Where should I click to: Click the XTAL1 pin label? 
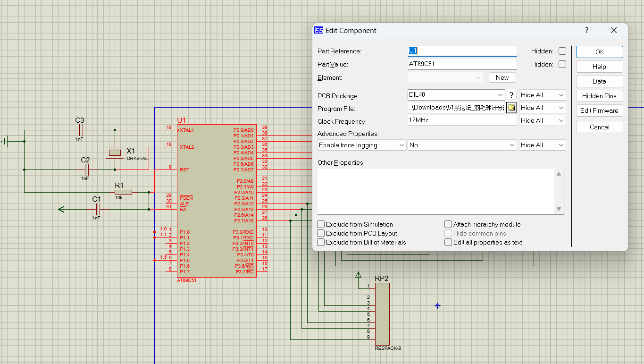pyautogui.click(x=187, y=130)
